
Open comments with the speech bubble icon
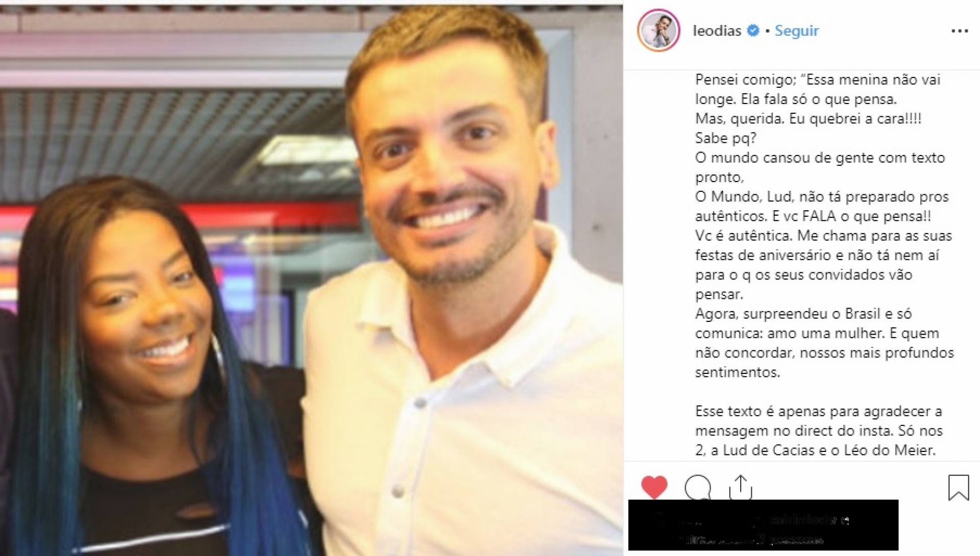coord(697,487)
